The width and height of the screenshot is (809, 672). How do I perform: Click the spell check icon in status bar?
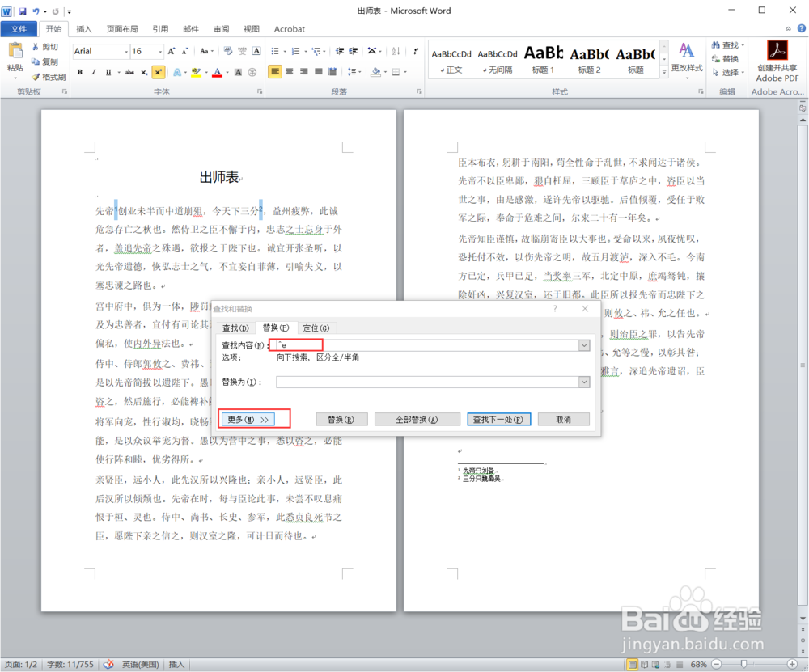109,664
